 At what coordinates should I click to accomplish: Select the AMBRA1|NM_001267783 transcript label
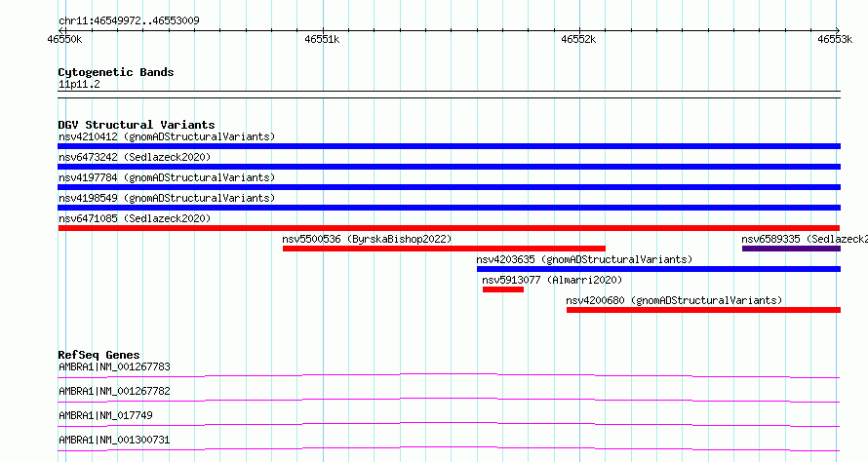[114, 366]
